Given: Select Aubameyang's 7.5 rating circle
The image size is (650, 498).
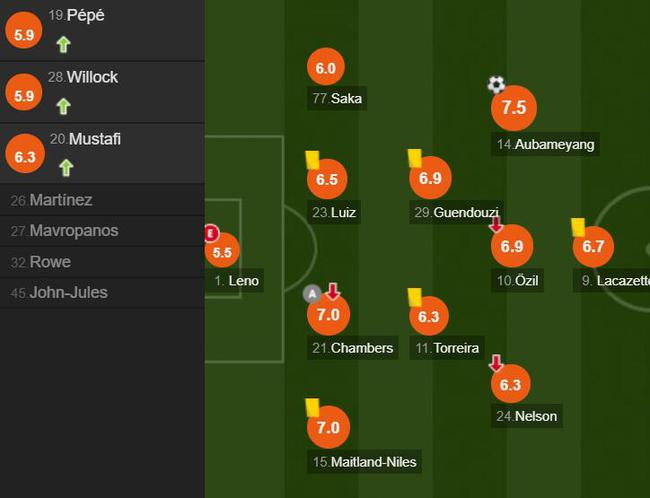Looking at the screenshot, I should tap(514, 109).
